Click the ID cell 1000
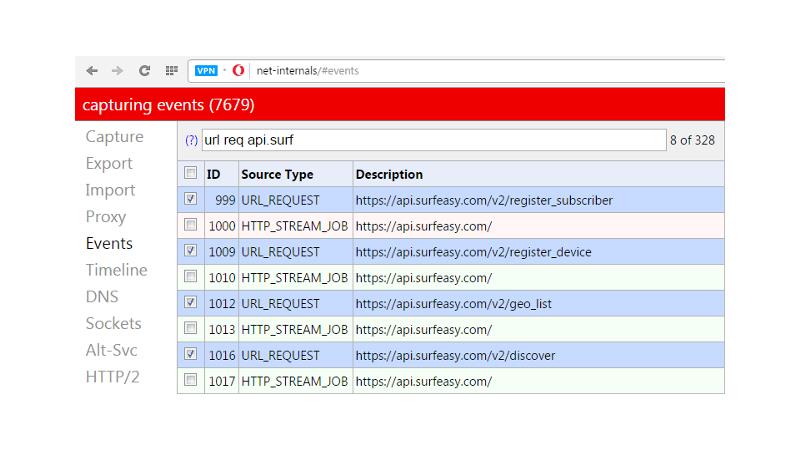Image resolution: width=800 pixels, height=450 pixels. [222, 226]
